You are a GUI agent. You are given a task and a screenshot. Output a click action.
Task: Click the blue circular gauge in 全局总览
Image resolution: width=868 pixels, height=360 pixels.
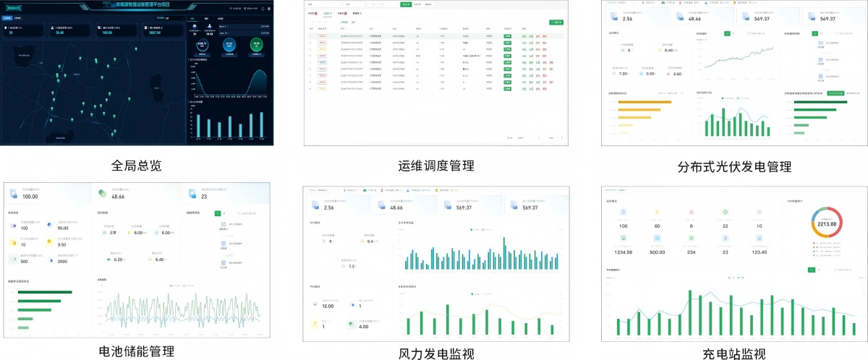coord(228,46)
